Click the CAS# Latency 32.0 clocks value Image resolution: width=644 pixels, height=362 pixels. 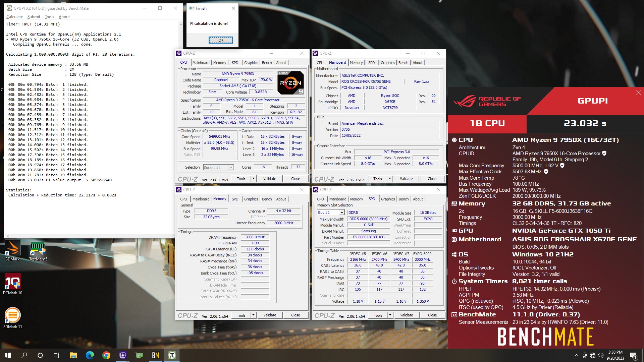pos(255,249)
